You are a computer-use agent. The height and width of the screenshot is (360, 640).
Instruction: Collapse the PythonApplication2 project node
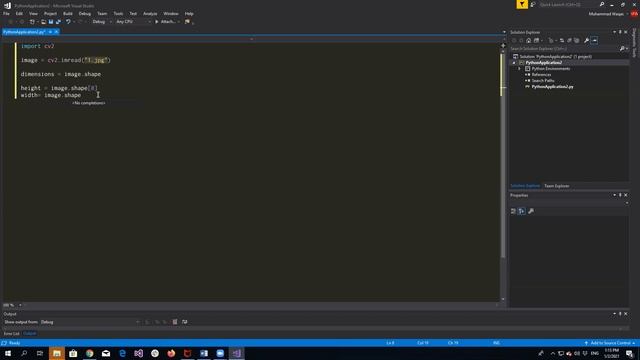coord(514,63)
